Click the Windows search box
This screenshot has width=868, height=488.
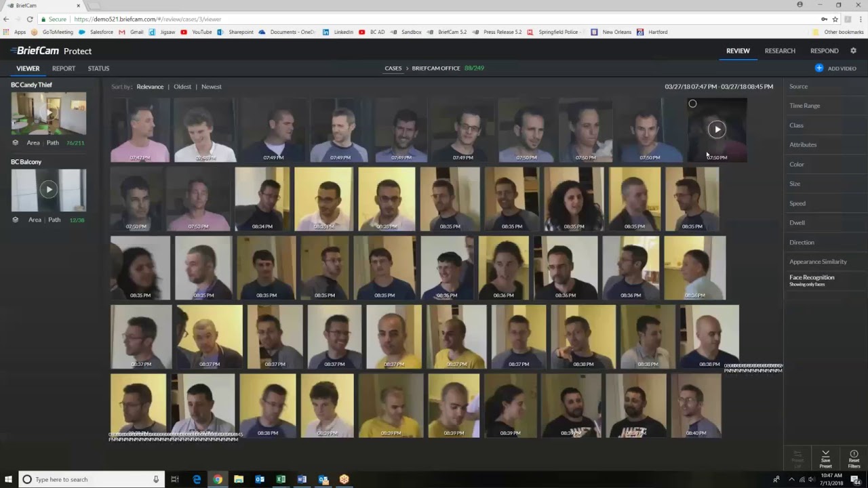tap(91, 479)
